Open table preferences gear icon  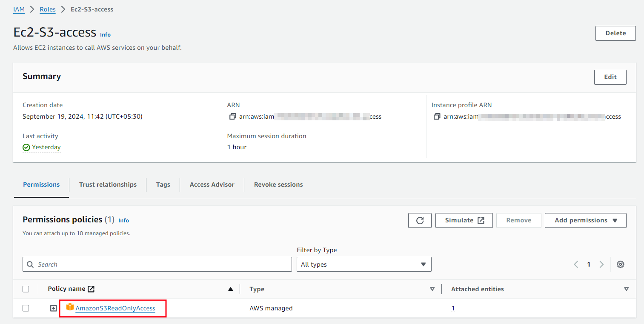621,264
